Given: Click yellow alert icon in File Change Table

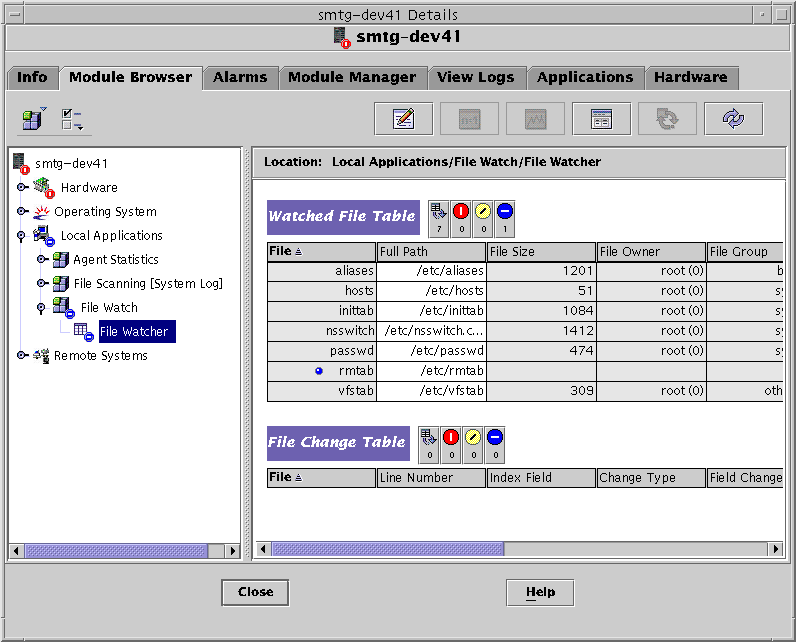Looking at the screenshot, I should 473,445.
